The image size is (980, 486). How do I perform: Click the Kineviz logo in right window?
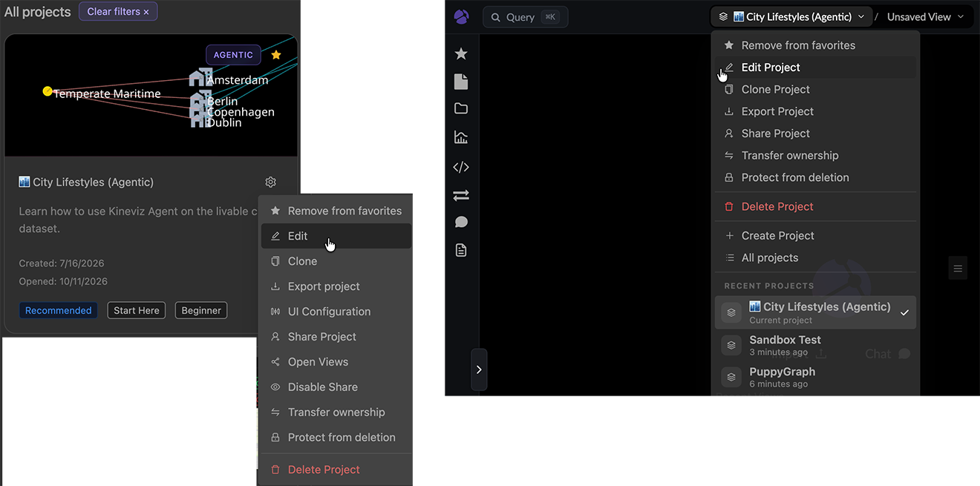(x=461, y=16)
